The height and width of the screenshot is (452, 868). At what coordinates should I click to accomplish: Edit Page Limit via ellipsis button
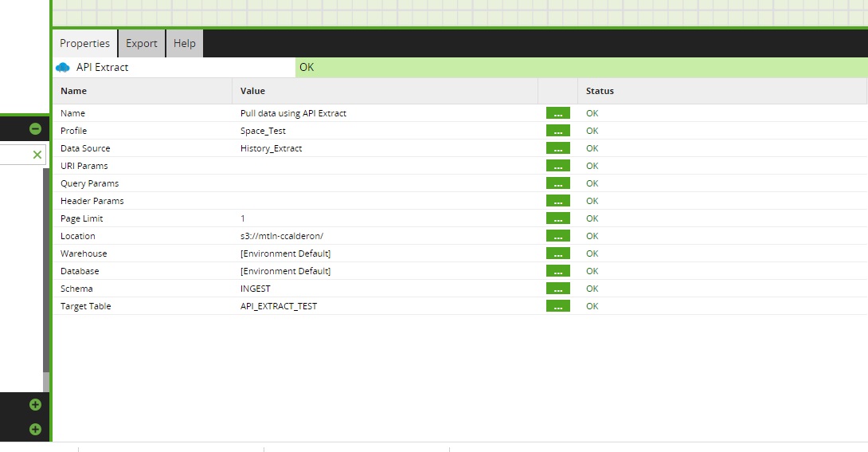pos(557,218)
